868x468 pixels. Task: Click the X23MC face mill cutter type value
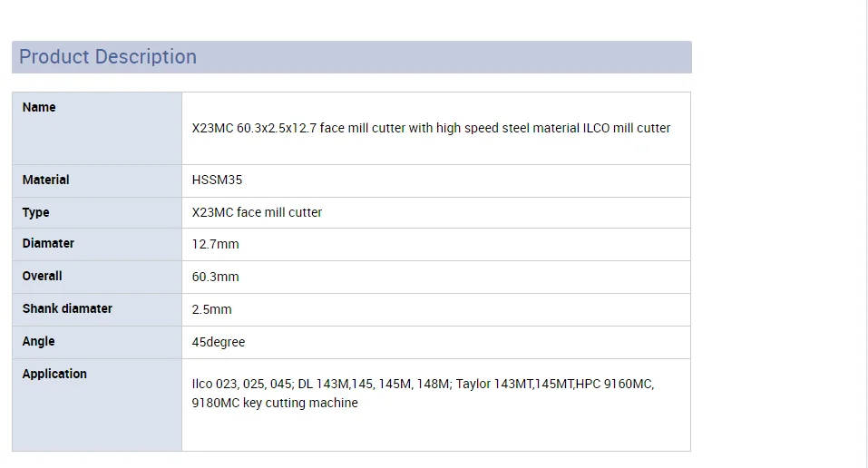257,212
